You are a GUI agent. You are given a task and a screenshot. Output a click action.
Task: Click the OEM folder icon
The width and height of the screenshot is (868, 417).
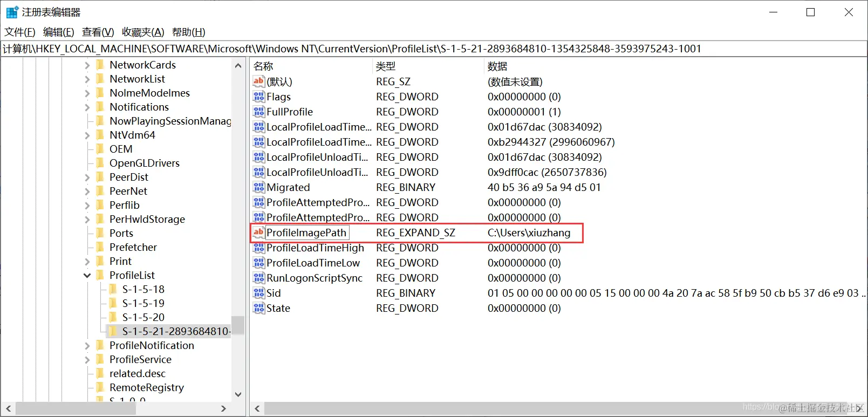pyautogui.click(x=100, y=149)
